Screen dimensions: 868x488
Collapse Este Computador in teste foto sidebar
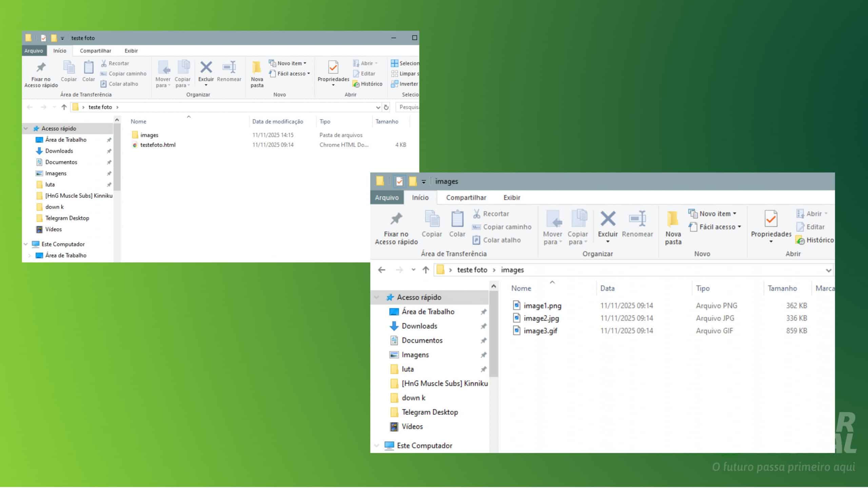coord(26,244)
